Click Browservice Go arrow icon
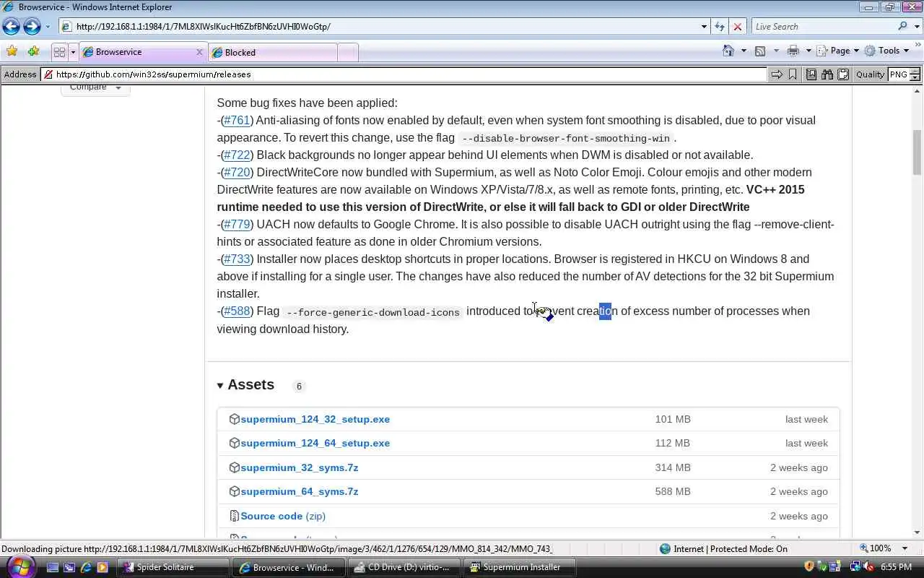This screenshot has width=924, height=578. [777, 74]
